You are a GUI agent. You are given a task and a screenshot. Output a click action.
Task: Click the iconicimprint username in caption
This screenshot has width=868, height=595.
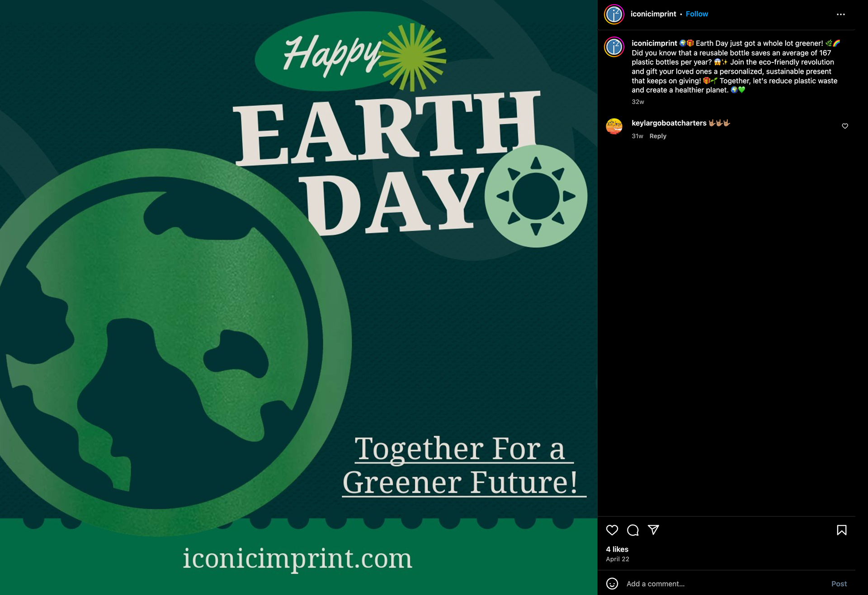pos(654,43)
